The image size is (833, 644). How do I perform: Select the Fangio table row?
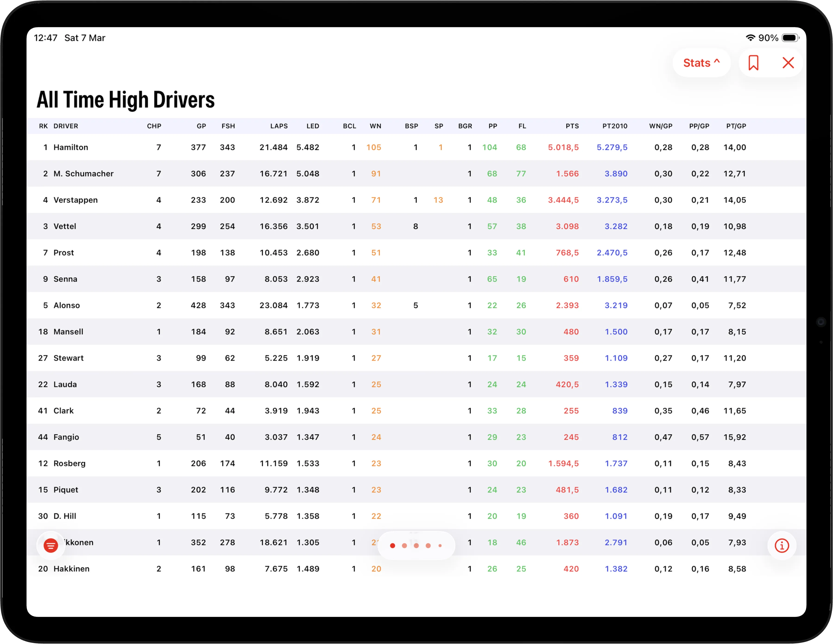66,437
